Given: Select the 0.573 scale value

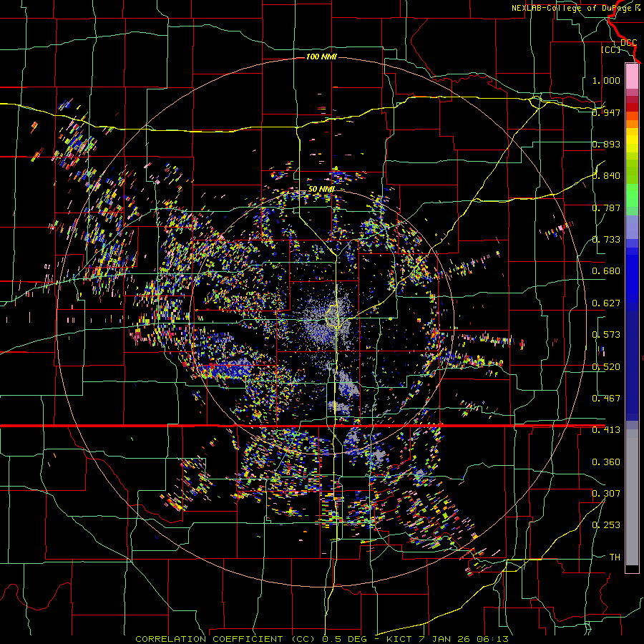Looking at the screenshot, I should (606, 334).
